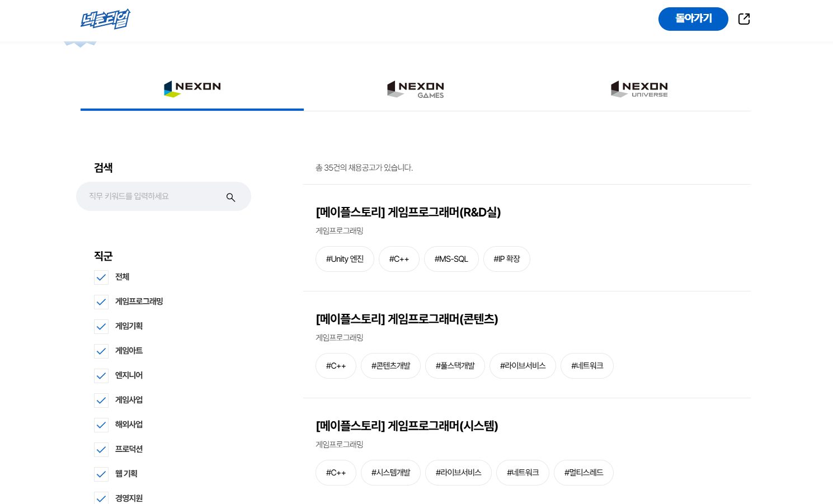Toggle the 전체 checkbox
Image resolution: width=833 pixels, height=504 pixels.
pos(101,277)
